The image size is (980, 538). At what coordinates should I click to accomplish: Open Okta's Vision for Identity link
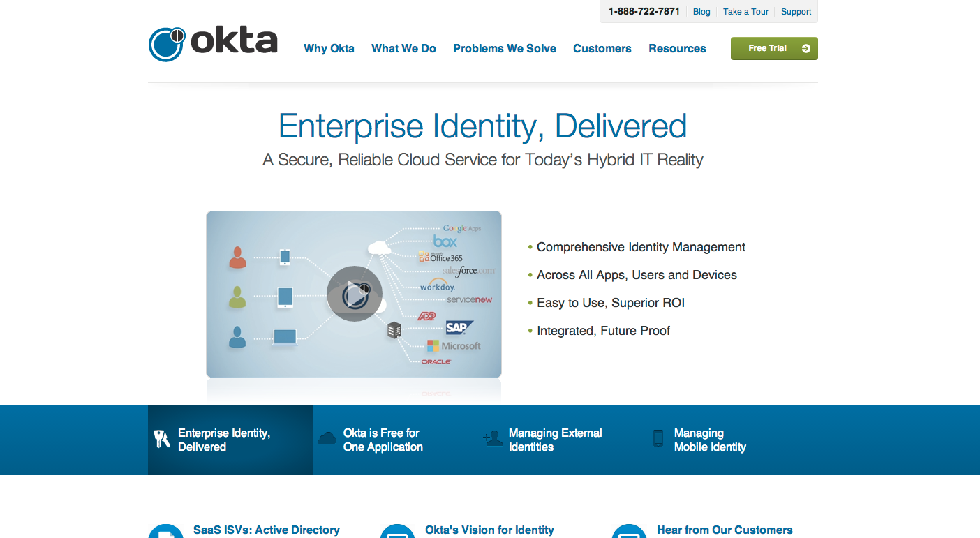point(489,530)
